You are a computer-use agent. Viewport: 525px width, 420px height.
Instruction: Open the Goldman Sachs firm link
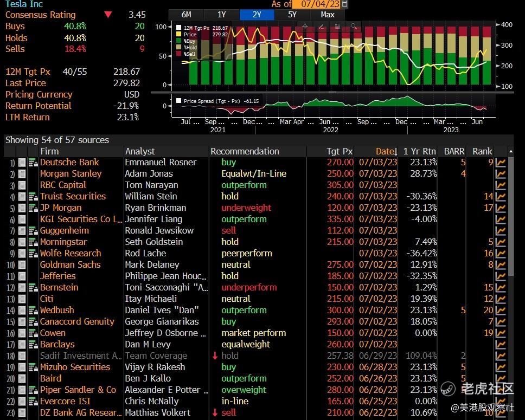coord(70,264)
